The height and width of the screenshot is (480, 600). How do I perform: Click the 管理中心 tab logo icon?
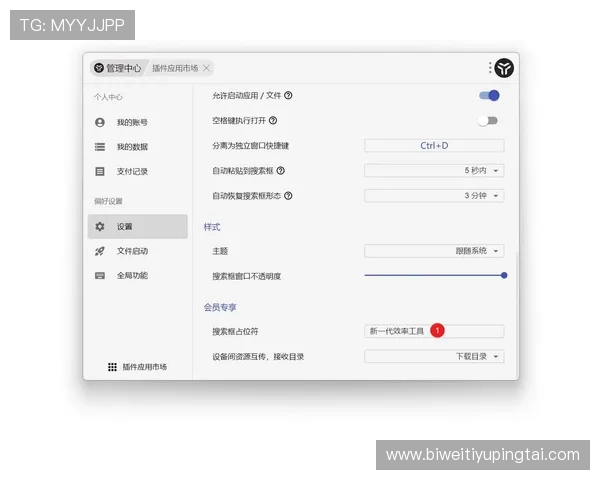tap(99, 68)
